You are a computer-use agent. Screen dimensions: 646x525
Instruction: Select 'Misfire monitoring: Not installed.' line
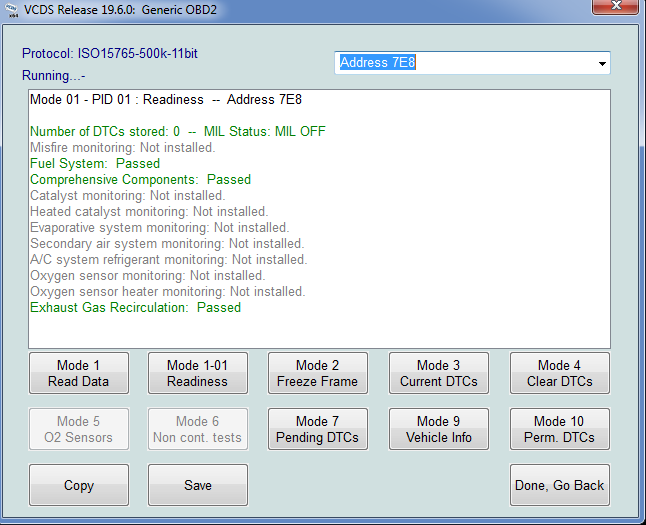pyautogui.click(x=122, y=148)
